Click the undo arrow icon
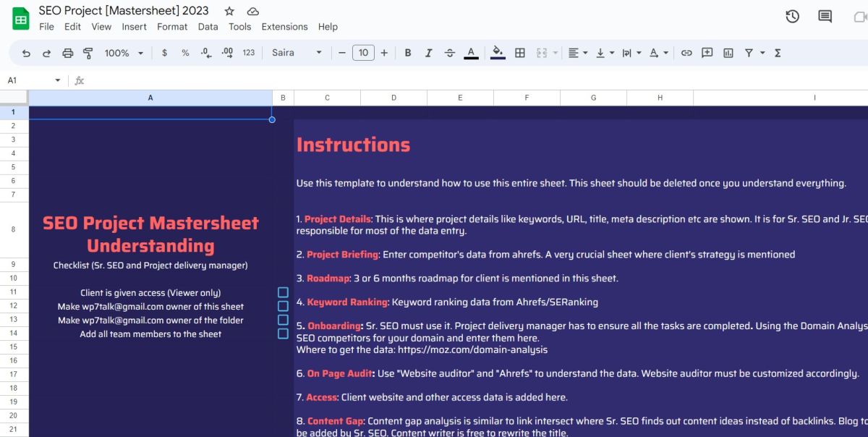This screenshot has height=437, width=868. (27, 53)
